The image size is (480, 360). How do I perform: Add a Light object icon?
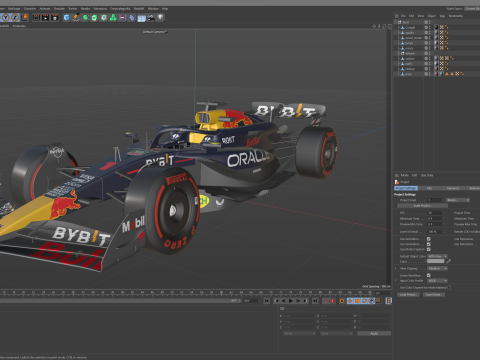pos(160,17)
